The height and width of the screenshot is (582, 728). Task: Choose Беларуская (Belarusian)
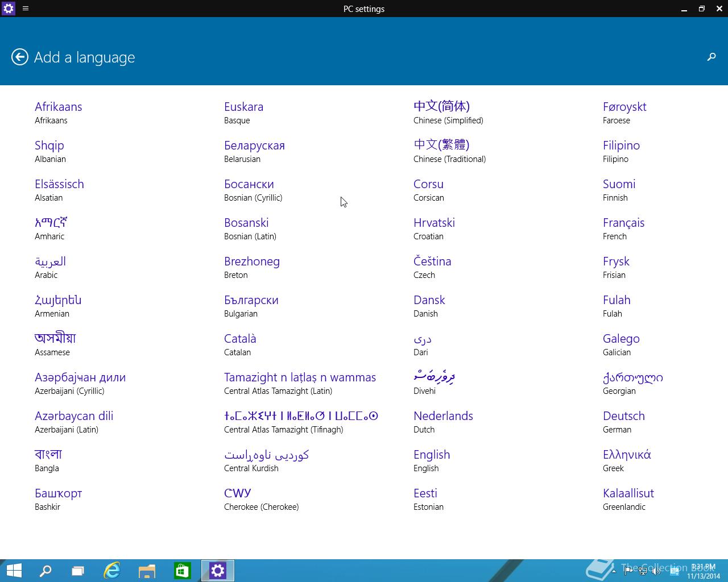click(x=254, y=151)
